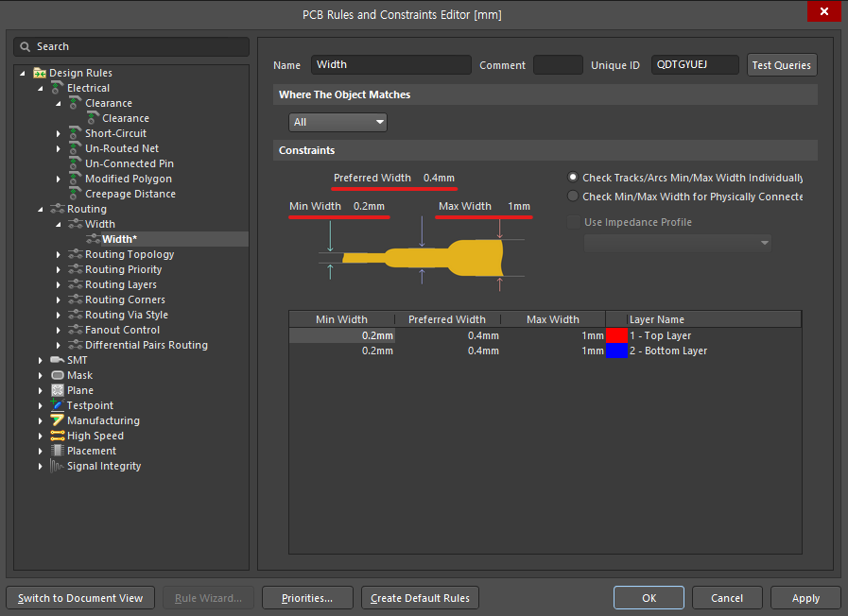
Task: Click the Creepage Distance rule icon
Action: pyautogui.click(x=76, y=194)
